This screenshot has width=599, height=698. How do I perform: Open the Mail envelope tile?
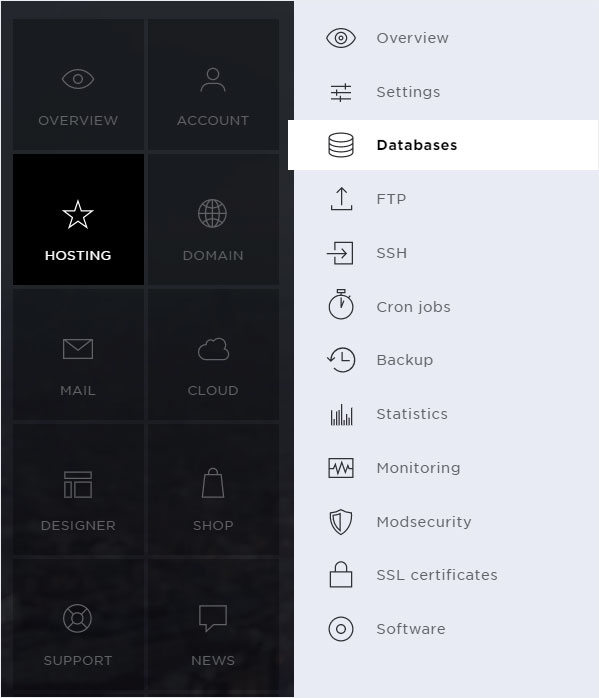pyautogui.click(x=78, y=354)
